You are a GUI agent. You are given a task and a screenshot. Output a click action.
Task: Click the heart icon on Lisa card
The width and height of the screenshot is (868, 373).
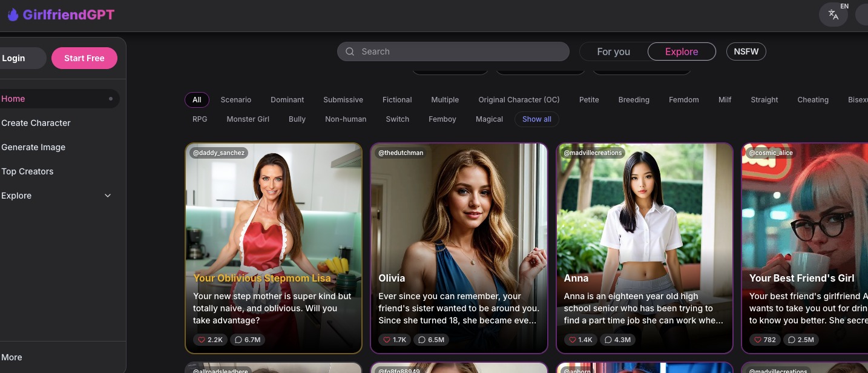[x=202, y=340]
